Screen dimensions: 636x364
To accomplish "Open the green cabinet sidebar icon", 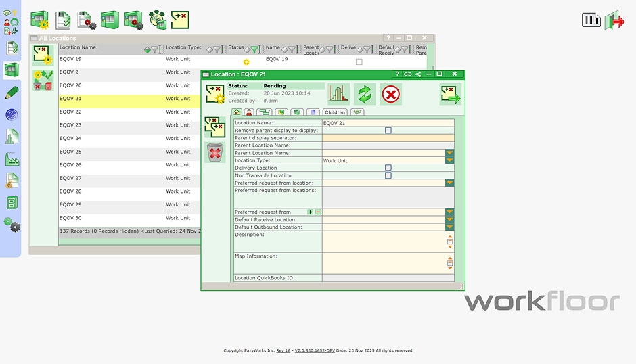I will pyautogui.click(x=12, y=202).
